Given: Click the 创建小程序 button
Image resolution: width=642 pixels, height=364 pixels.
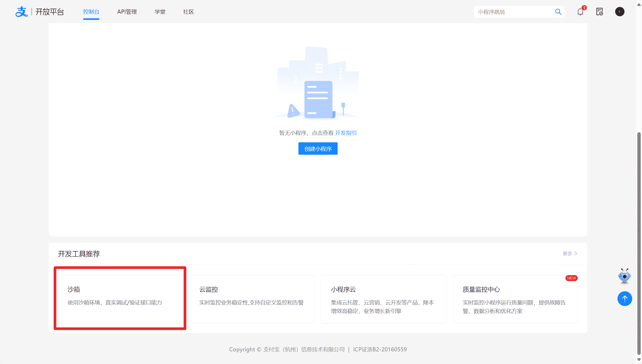Looking at the screenshot, I should (318, 149).
